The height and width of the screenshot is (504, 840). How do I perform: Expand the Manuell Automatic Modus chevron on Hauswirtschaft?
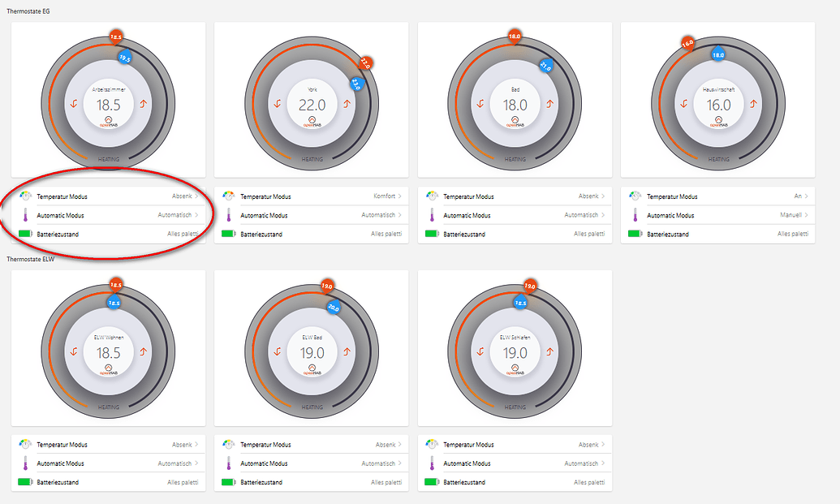coord(808,215)
